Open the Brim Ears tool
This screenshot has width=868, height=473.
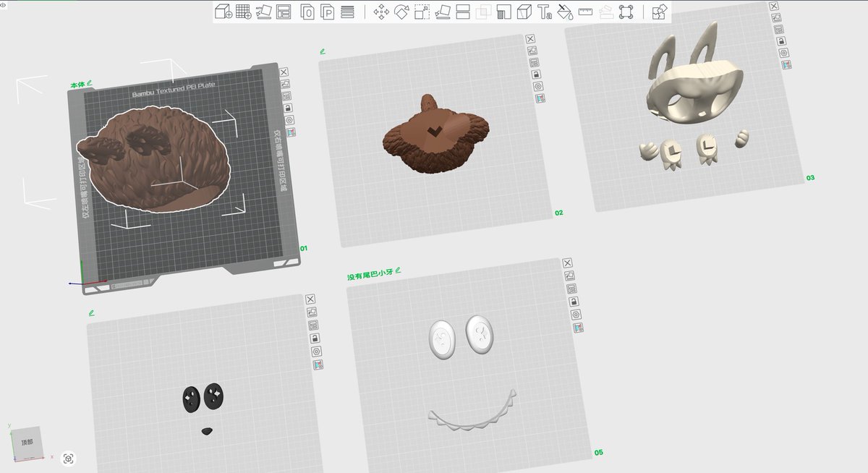click(626, 12)
